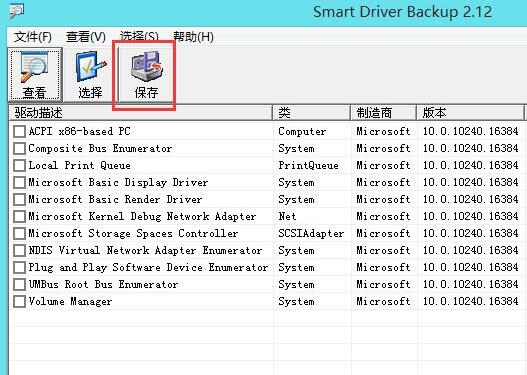The image size is (527, 375).
Task: Open the 帮助(H) menu
Action: (x=193, y=37)
